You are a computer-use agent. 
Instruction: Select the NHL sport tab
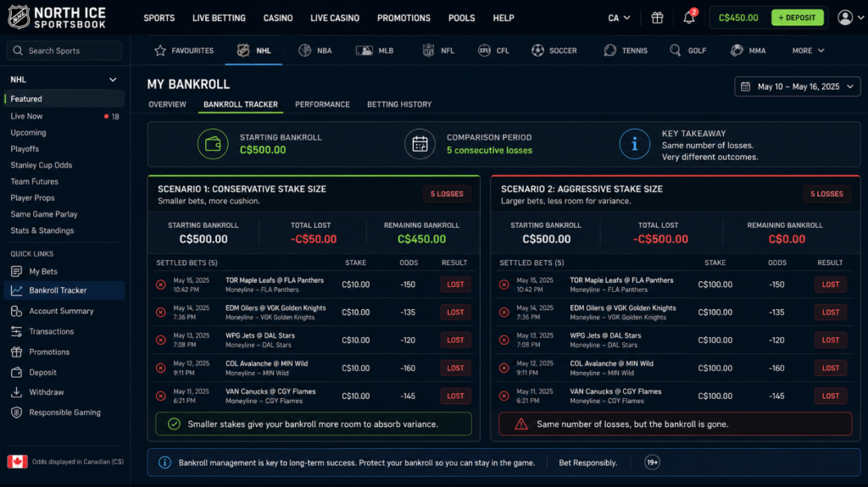[254, 50]
